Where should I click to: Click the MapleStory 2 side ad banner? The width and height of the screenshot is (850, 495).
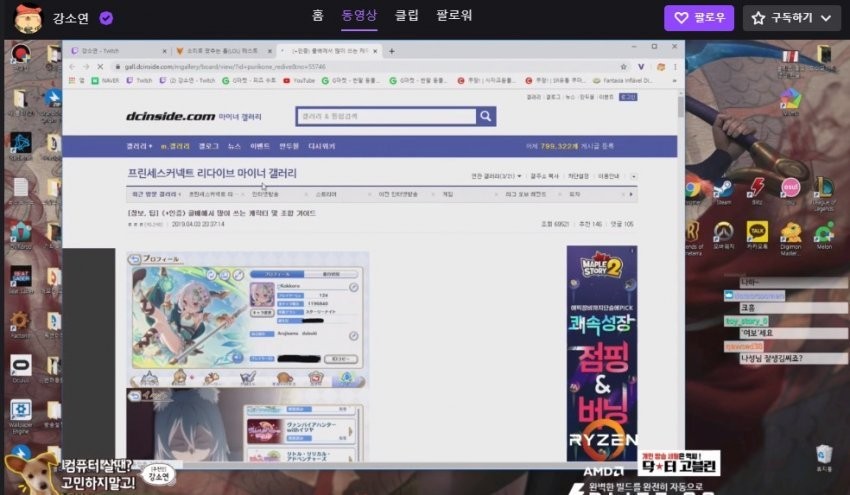click(602, 353)
